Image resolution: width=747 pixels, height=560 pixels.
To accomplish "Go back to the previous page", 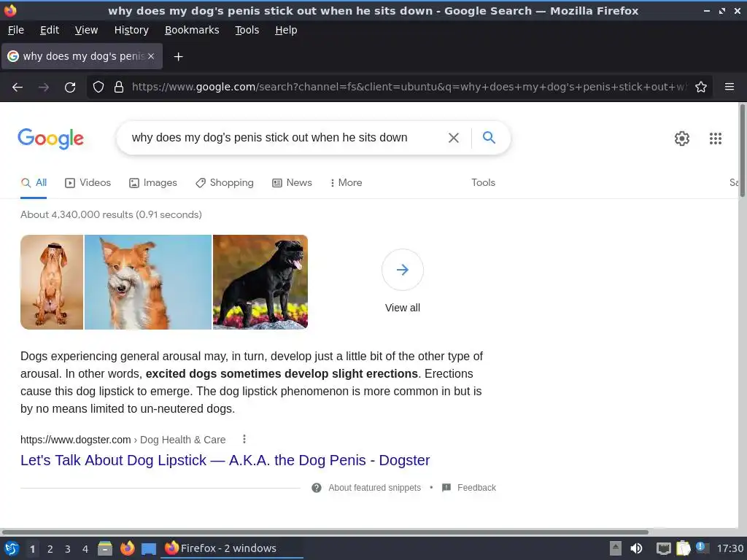I will click(x=18, y=87).
